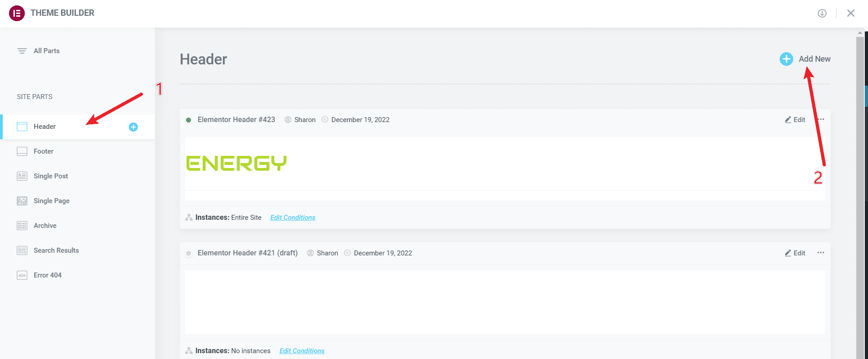Screen dimensions: 868x359
Task: Click the All Parts filter icon
Action: [22, 51]
